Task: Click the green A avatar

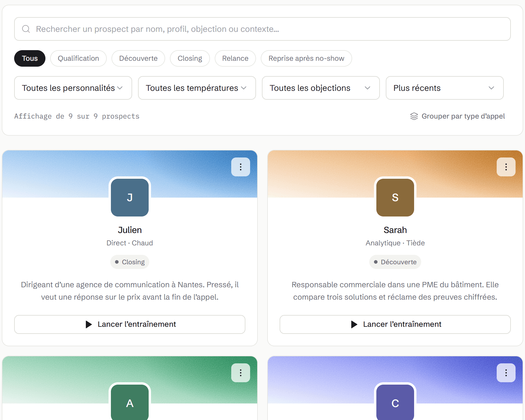Action: point(130,402)
